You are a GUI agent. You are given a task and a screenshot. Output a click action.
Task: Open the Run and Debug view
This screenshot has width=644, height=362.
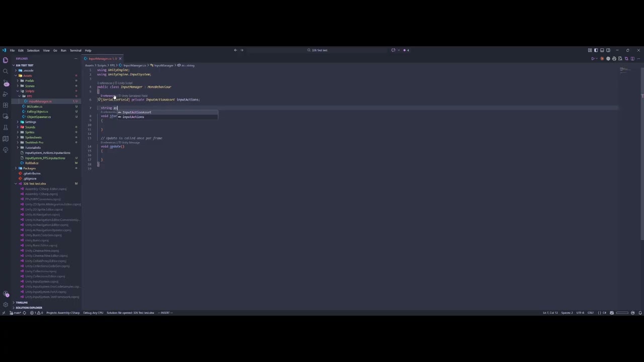pyautogui.click(x=6, y=94)
